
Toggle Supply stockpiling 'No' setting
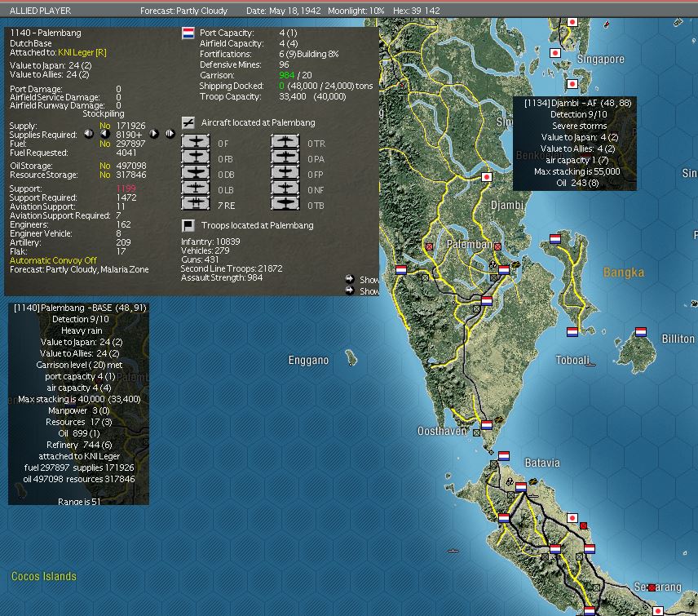click(104, 126)
